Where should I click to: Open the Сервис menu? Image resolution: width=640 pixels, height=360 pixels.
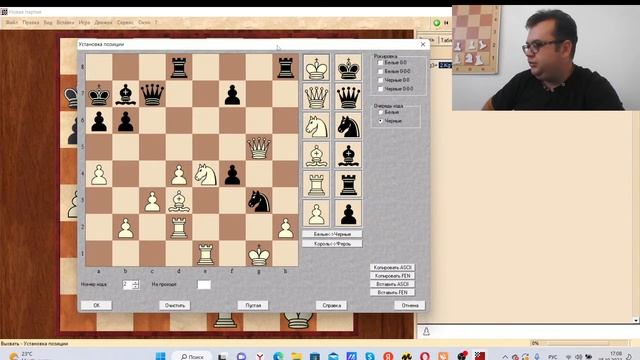(x=125, y=22)
